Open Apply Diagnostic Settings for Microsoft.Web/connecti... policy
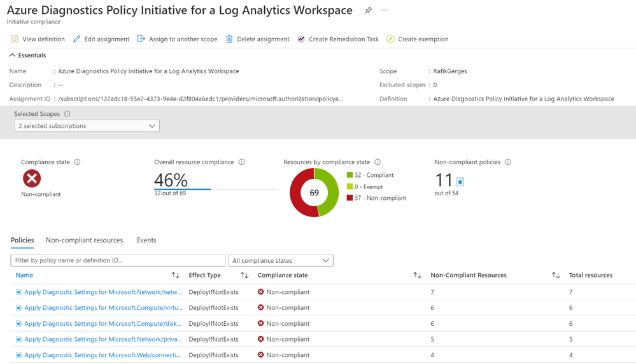636x364 pixels. pos(102,354)
